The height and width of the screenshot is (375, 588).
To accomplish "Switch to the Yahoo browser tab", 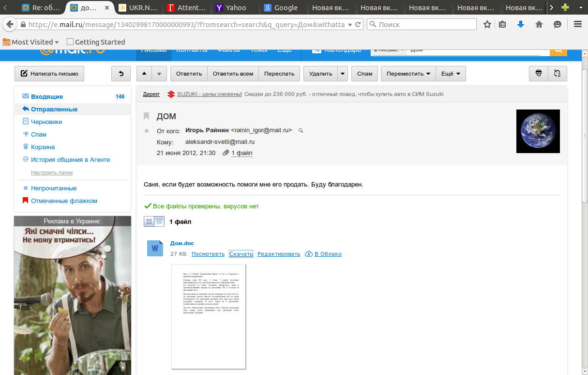I will coord(235,8).
